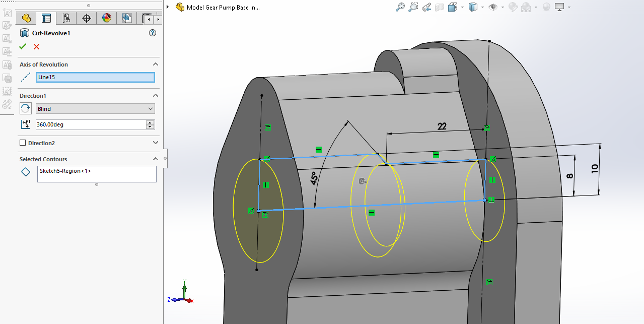
Task: Open the DisplayManager tab
Action: [107, 19]
